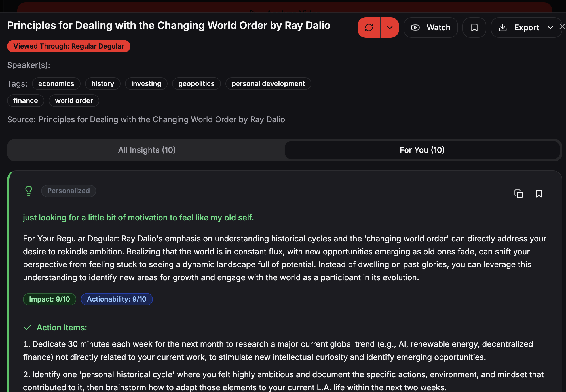Image resolution: width=566 pixels, height=392 pixels.
Task: Click the Watch play icon
Action: (x=415, y=28)
